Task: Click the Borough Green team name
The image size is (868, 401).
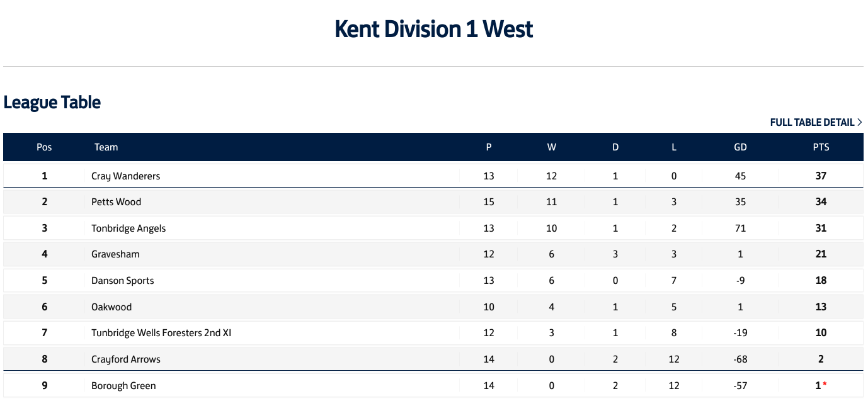Action: click(123, 386)
